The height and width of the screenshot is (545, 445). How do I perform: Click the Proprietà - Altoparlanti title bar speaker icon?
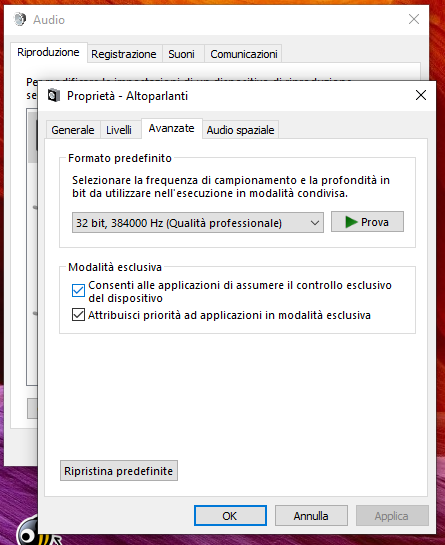click(54, 95)
